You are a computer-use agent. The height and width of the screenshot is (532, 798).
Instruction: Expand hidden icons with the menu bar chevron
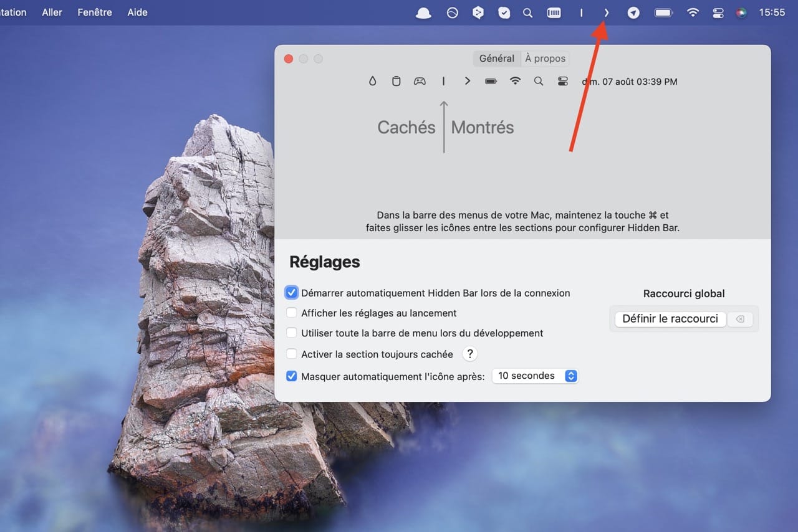(x=607, y=12)
